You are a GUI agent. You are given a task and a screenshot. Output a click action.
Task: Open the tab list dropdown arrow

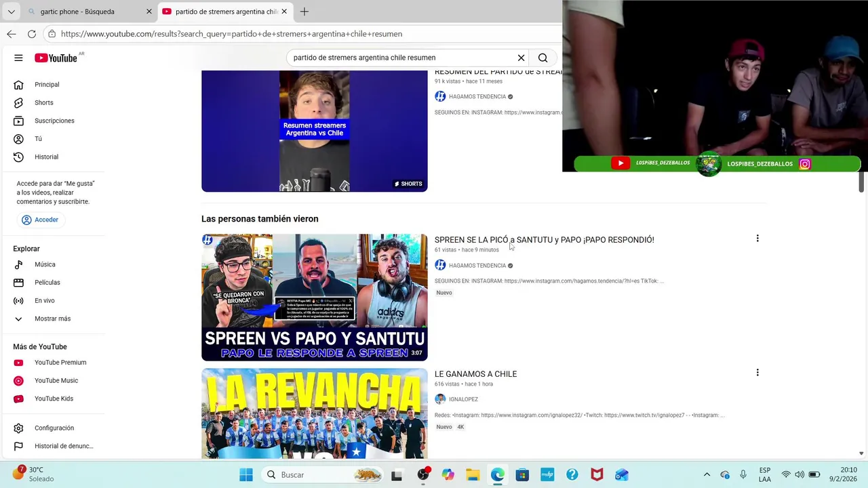click(x=11, y=12)
